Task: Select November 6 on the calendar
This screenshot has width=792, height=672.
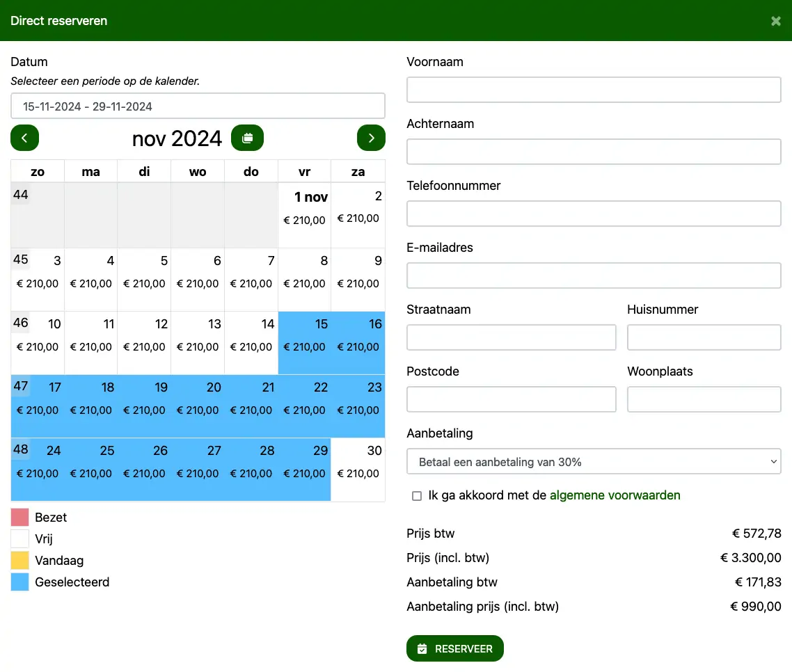Action: (x=198, y=280)
